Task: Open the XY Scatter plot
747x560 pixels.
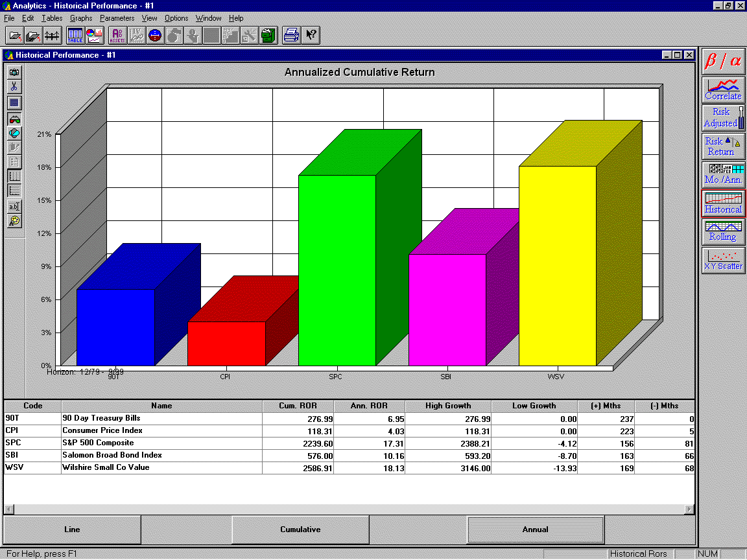Action: pyautogui.click(x=723, y=259)
